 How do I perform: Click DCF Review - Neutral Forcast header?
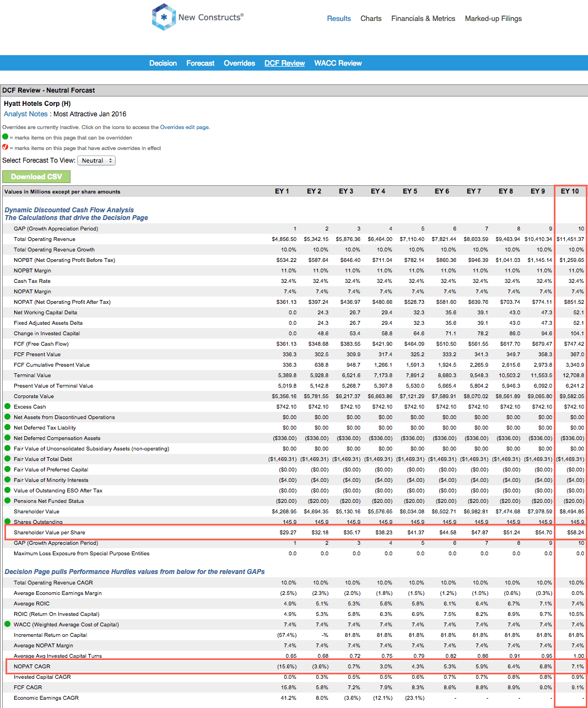click(48, 90)
